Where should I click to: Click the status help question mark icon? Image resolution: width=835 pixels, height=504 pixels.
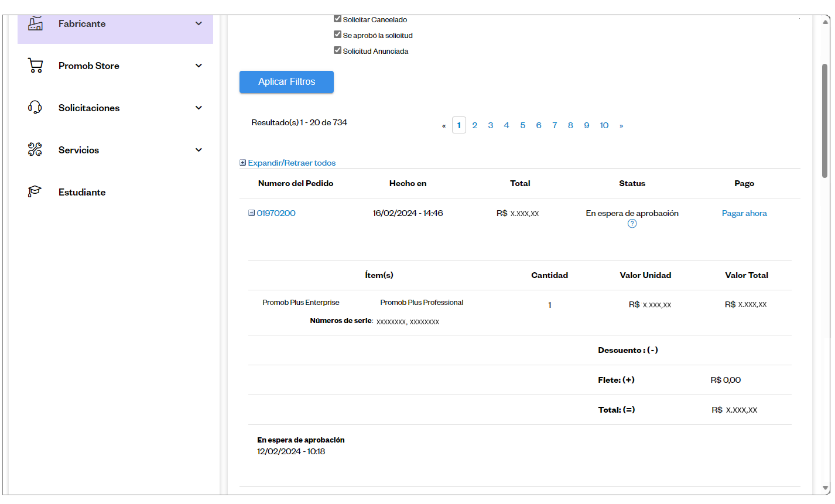tap(632, 224)
